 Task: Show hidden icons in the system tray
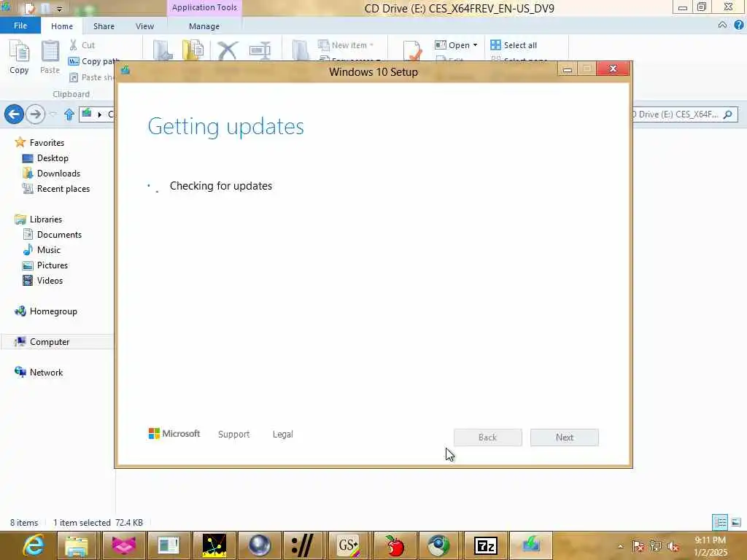(620, 546)
